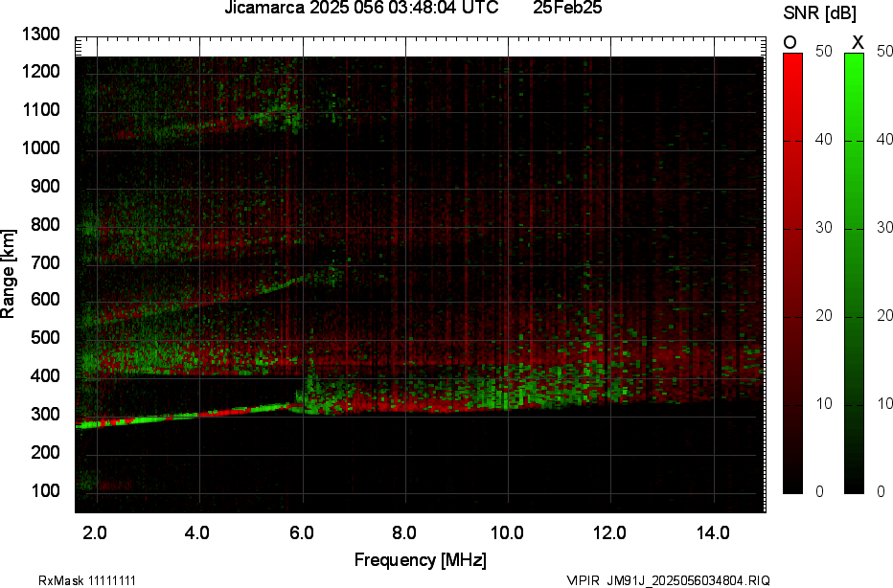Image resolution: width=893 pixels, height=588 pixels.
Task: Click the green X-mode SNR colorbar
Action: [854, 273]
